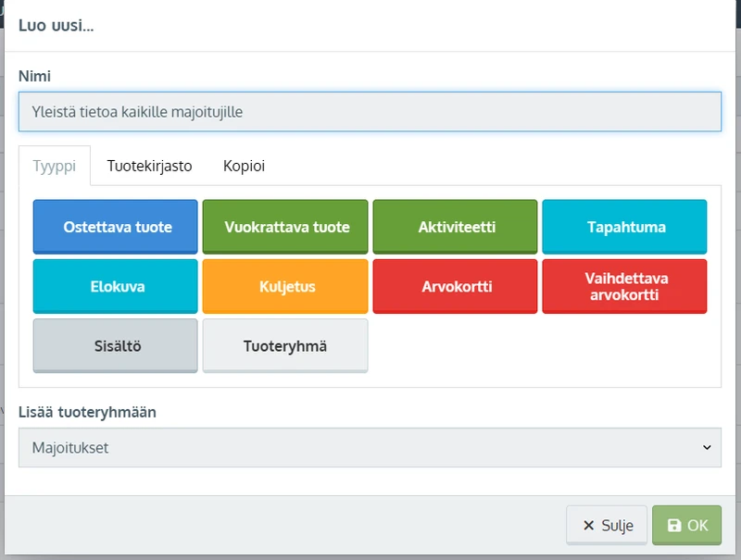
Task: Choose the Kuljetus type button
Action: click(285, 286)
